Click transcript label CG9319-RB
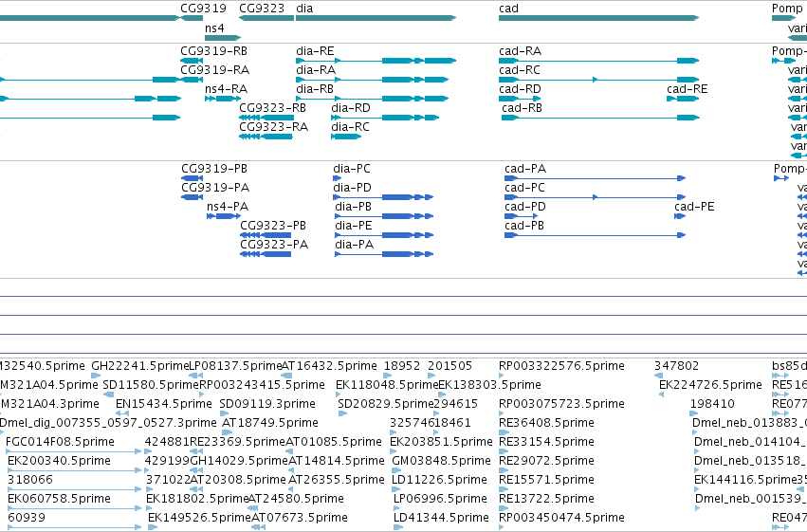This screenshot has height=532, width=807. click(213, 51)
